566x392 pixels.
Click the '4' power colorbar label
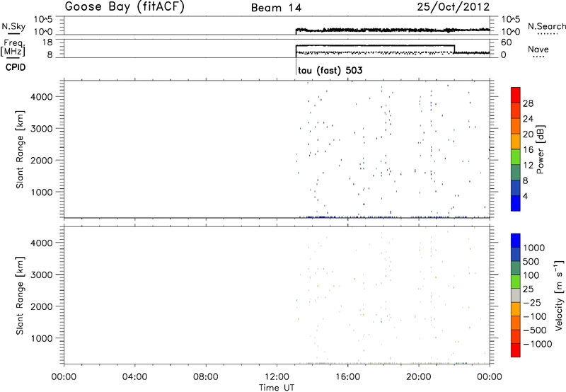click(525, 195)
